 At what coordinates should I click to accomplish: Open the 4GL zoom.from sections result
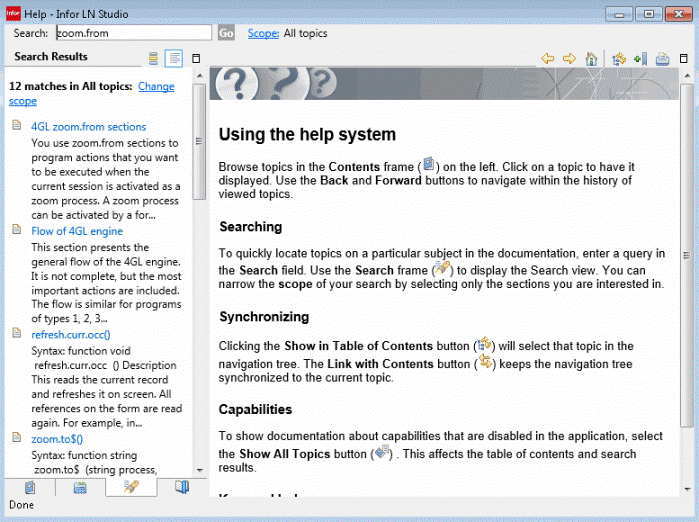point(88,127)
